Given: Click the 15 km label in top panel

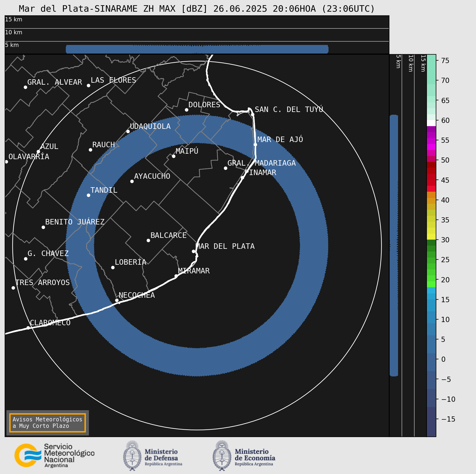Looking at the screenshot, I should [14, 19].
